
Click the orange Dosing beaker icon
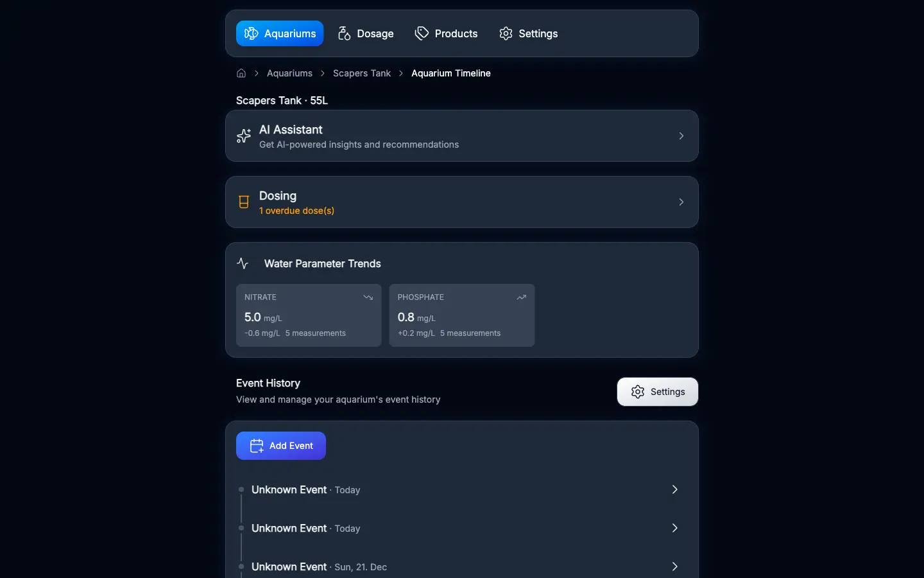pos(243,202)
